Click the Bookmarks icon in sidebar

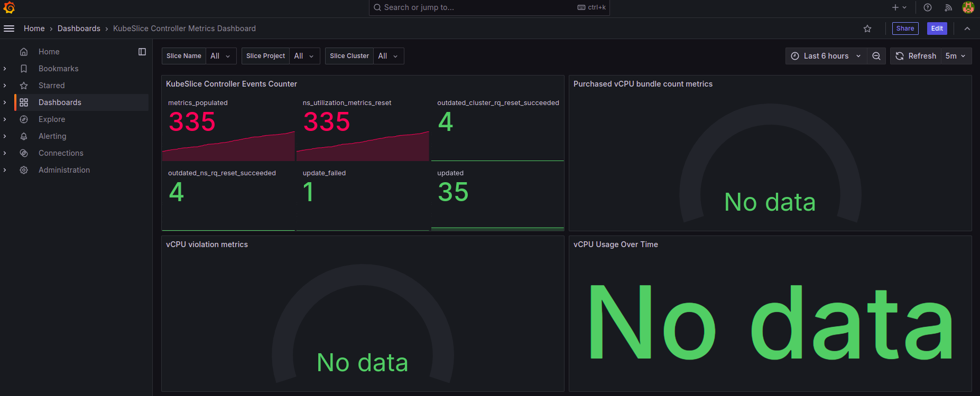point(24,69)
